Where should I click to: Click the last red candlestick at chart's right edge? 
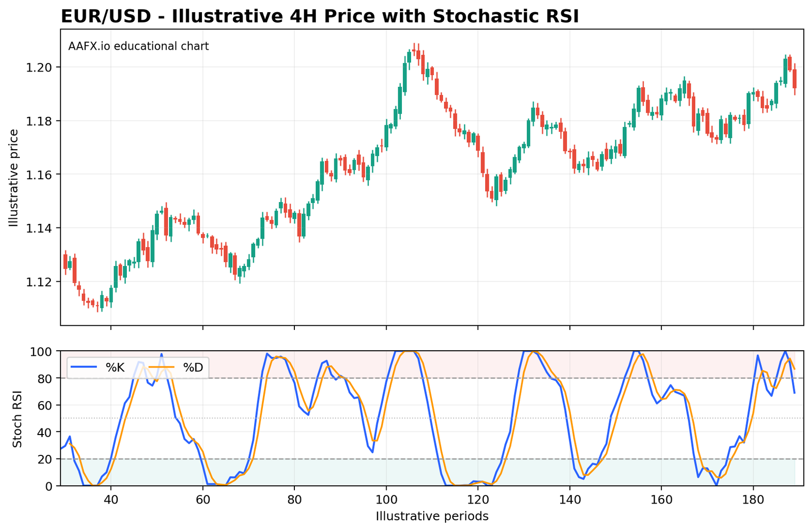795,79
